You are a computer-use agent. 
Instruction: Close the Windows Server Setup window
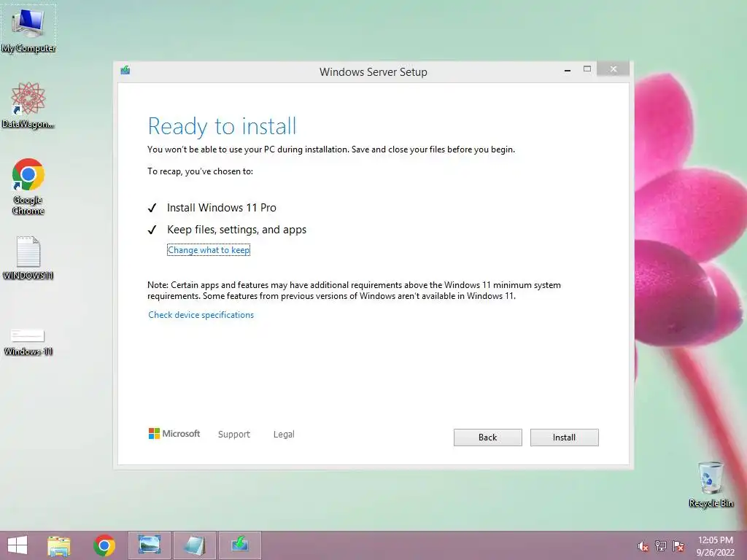point(613,69)
